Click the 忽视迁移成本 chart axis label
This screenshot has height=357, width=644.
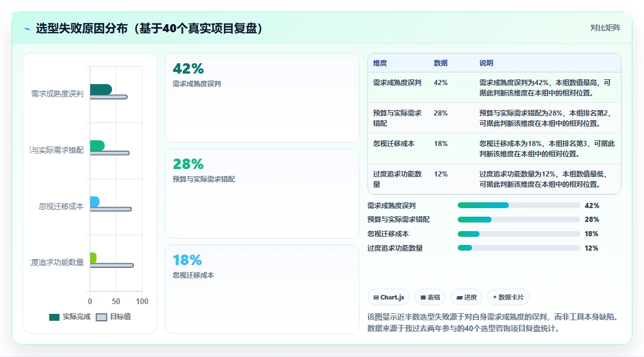point(61,206)
